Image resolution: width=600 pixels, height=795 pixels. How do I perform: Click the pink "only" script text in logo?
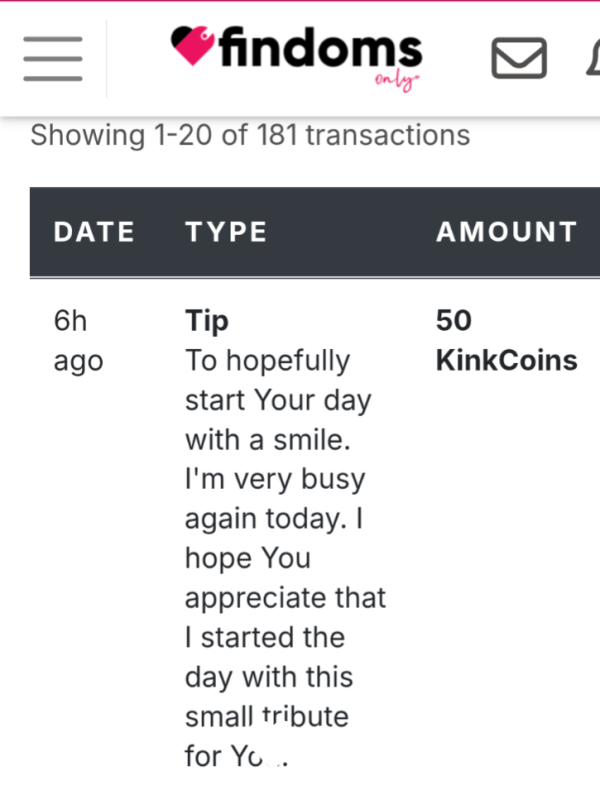[x=397, y=81]
